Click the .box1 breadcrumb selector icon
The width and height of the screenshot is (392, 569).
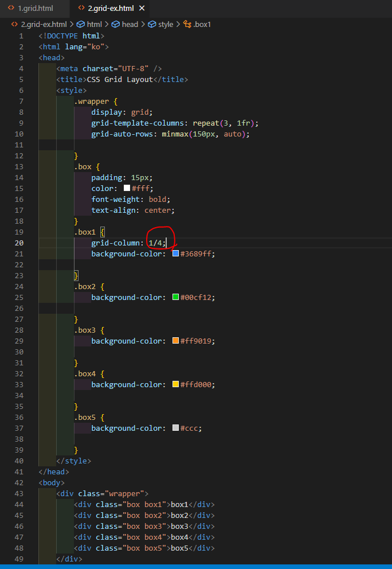tap(187, 24)
